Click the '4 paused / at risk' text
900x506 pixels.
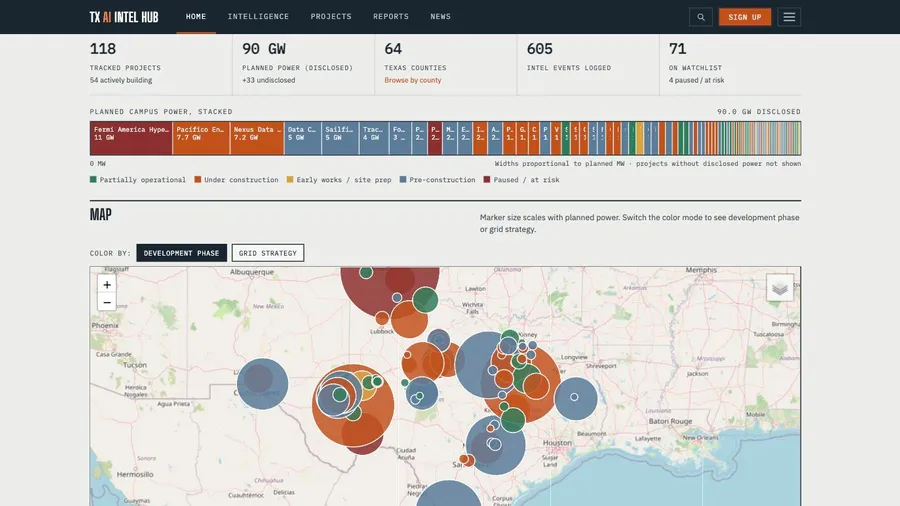pos(696,80)
